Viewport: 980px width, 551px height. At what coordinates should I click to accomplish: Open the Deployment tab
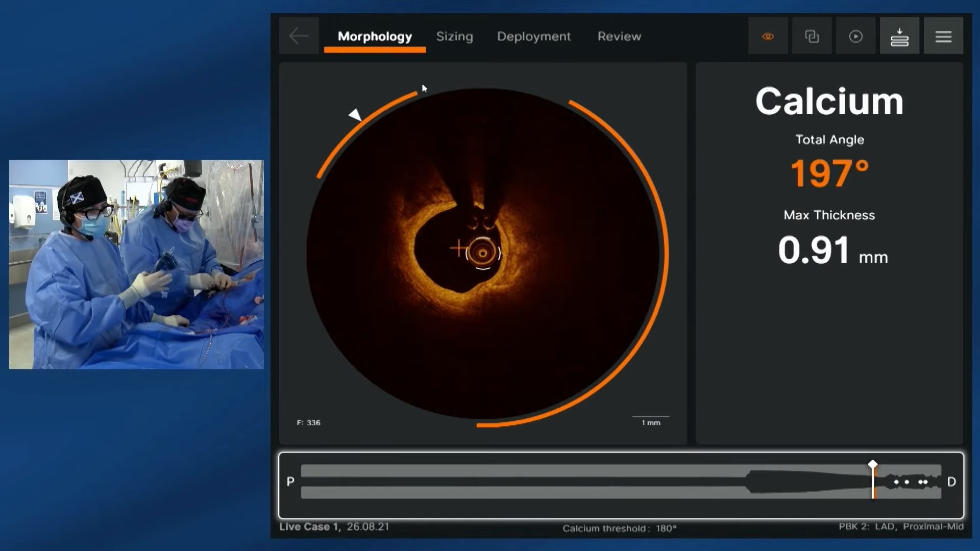pyautogui.click(x=533, y=36)
